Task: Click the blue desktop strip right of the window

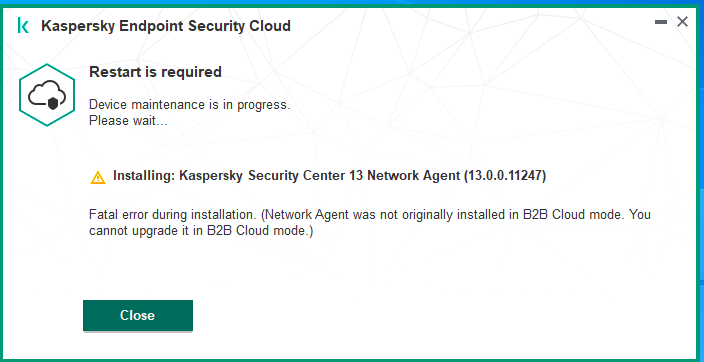Action: coord(702,180)
